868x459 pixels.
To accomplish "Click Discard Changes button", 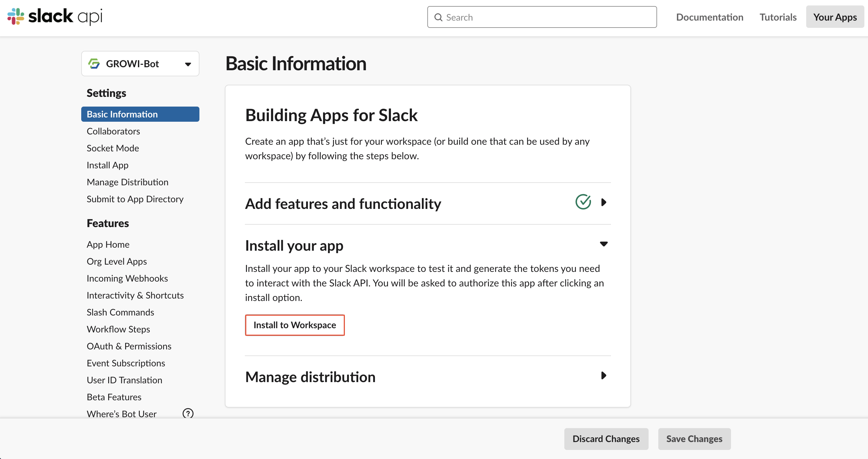I will tap(606, 439).
